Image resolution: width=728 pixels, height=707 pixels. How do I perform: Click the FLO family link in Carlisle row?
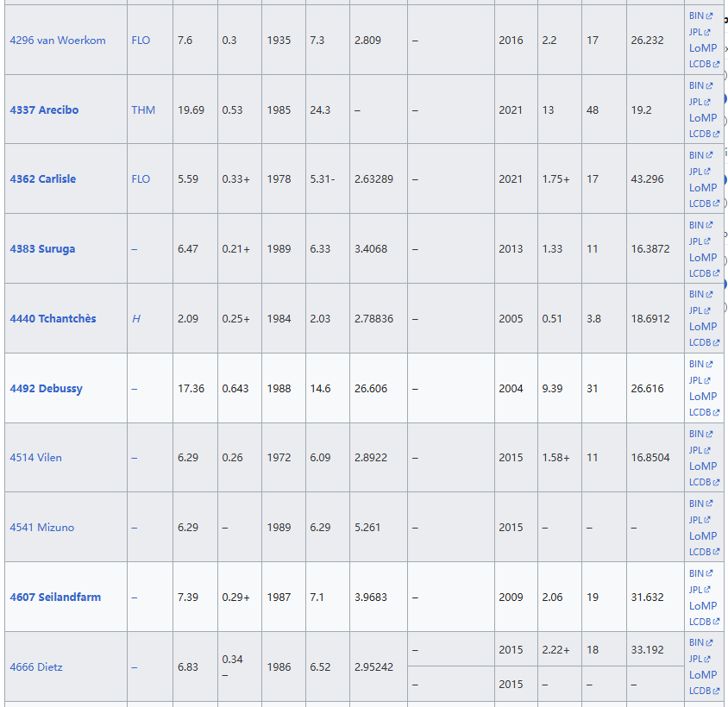coord(141,179)
